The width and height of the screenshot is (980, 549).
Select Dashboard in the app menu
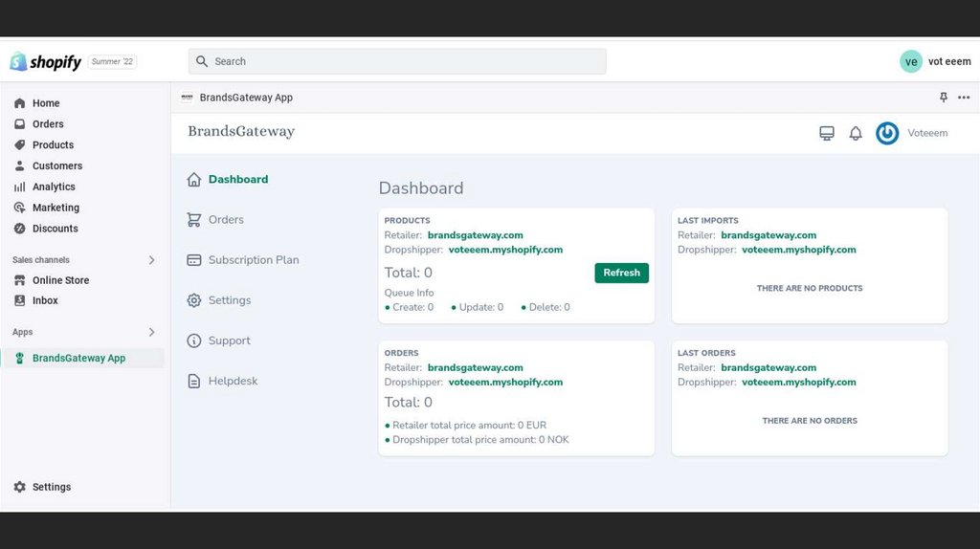(x=238, y=179)
